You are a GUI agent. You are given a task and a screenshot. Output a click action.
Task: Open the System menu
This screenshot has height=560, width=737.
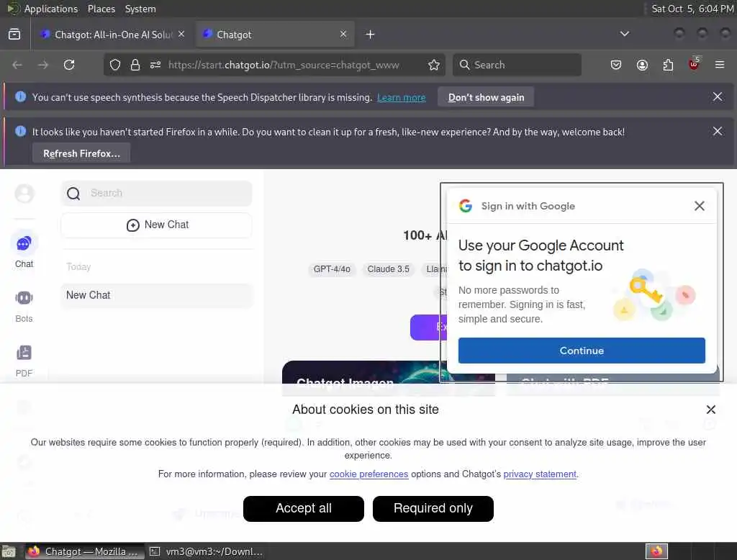tap(140, 9)
